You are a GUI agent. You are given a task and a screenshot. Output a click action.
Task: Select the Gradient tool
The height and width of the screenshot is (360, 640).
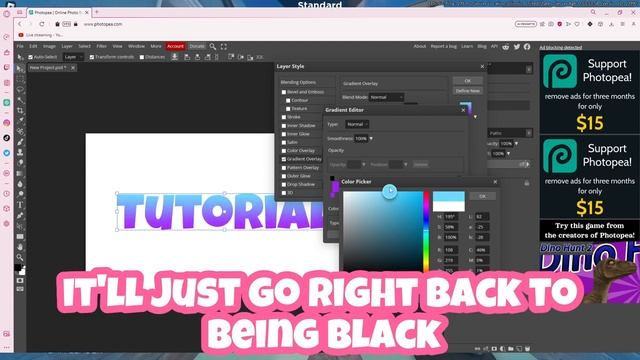click(x=20, y=173)
